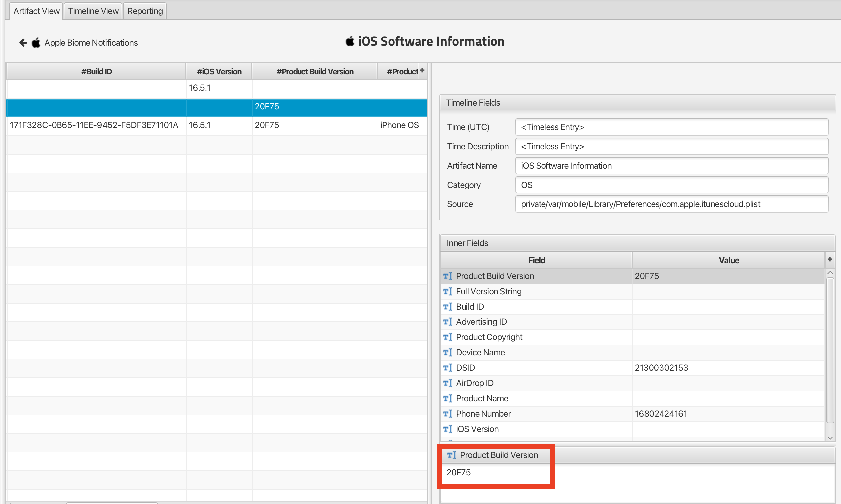841x504 pixels.
Task: Open the Timeline View tab
Action: [93, 11]
